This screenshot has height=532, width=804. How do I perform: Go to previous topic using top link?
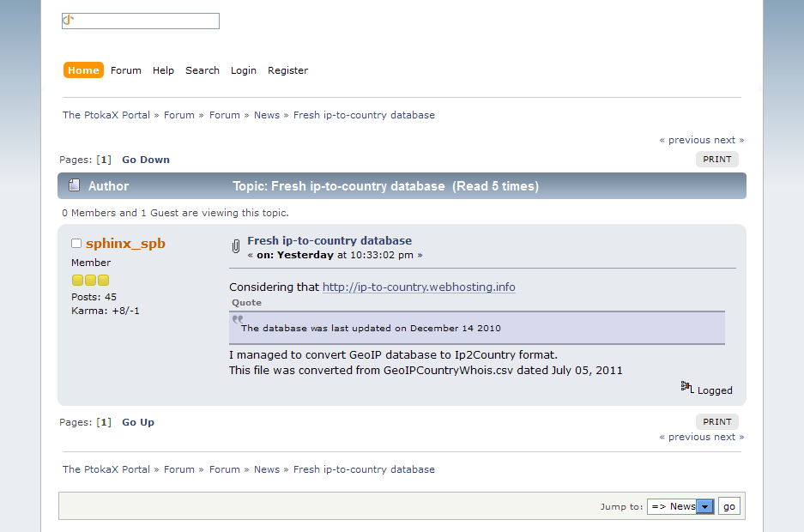(x=685, y=140)
